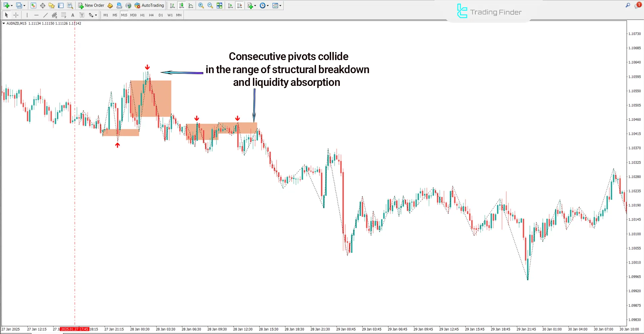Toggle the chart shift from right edge
The height and width of the screenshot is (334, 644).
[x=239, y=5]
